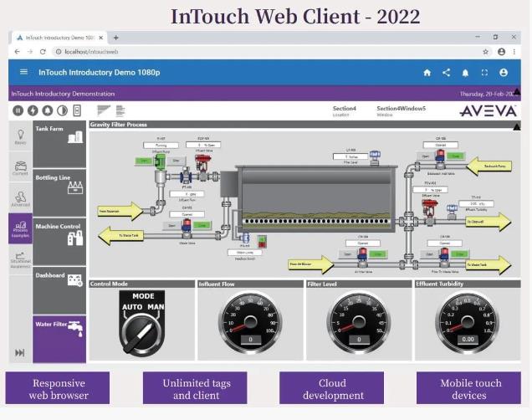Click the share icon in header
Viewport: 532px width, 420px height.
pyautogui.click(x=446, y=73)
